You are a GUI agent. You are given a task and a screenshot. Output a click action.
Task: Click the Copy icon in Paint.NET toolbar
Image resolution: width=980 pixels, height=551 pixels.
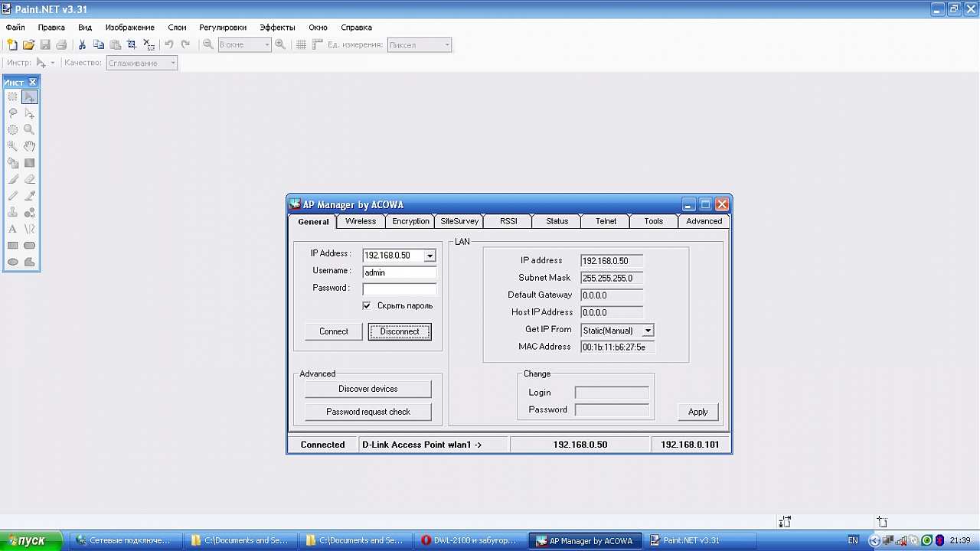(x=99, y=45)
